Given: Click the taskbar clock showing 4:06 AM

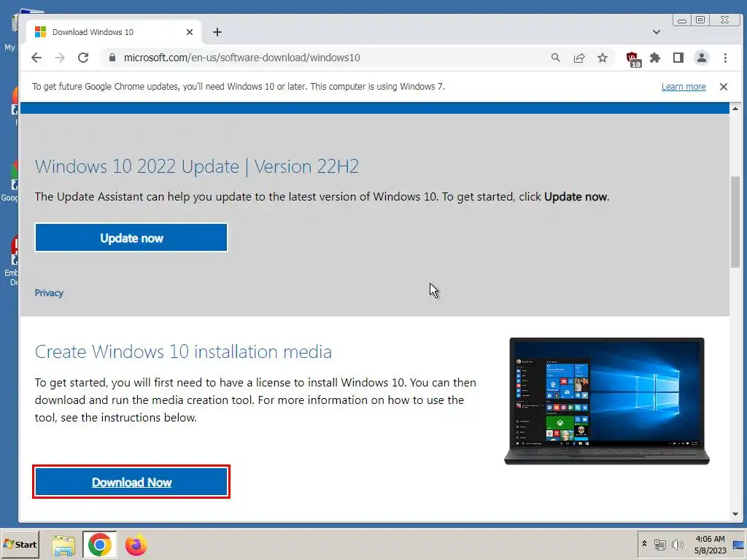Looking at the screenshot, I should 710,545.
